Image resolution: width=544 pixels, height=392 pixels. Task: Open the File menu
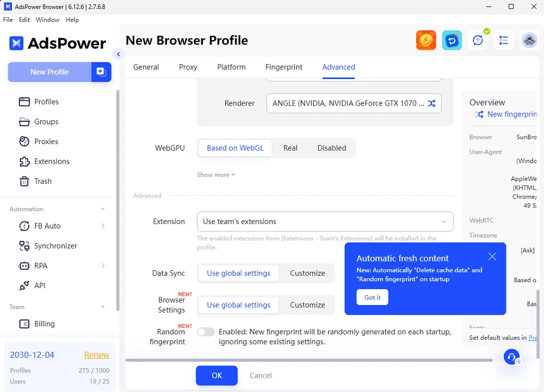coord(8,20)
